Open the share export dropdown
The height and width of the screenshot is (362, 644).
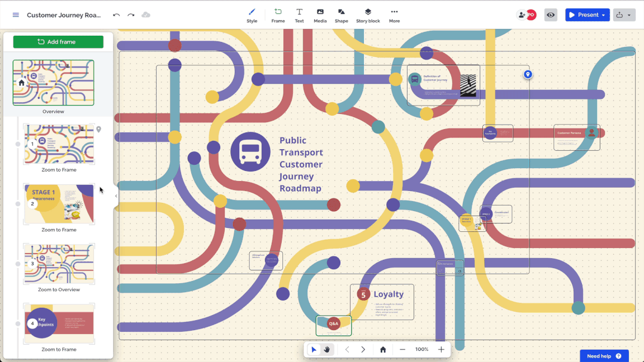624,15
